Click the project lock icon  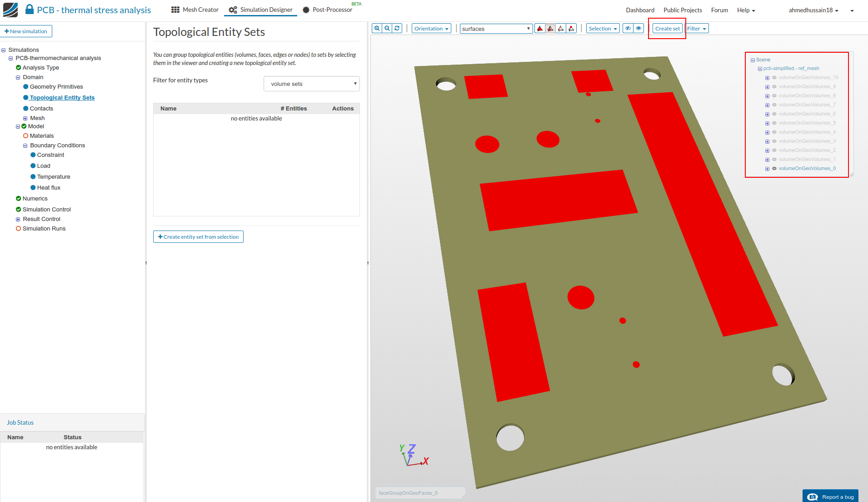coord(30,9)
